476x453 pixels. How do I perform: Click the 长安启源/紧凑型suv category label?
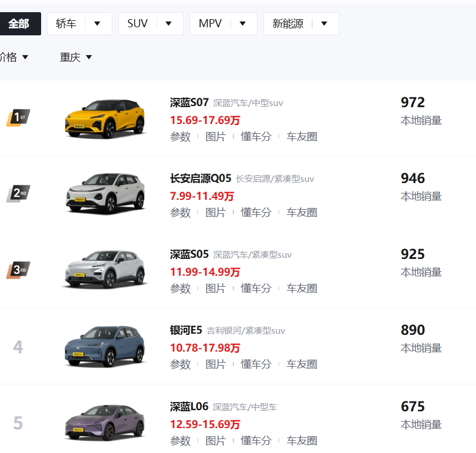click(275, 179)
